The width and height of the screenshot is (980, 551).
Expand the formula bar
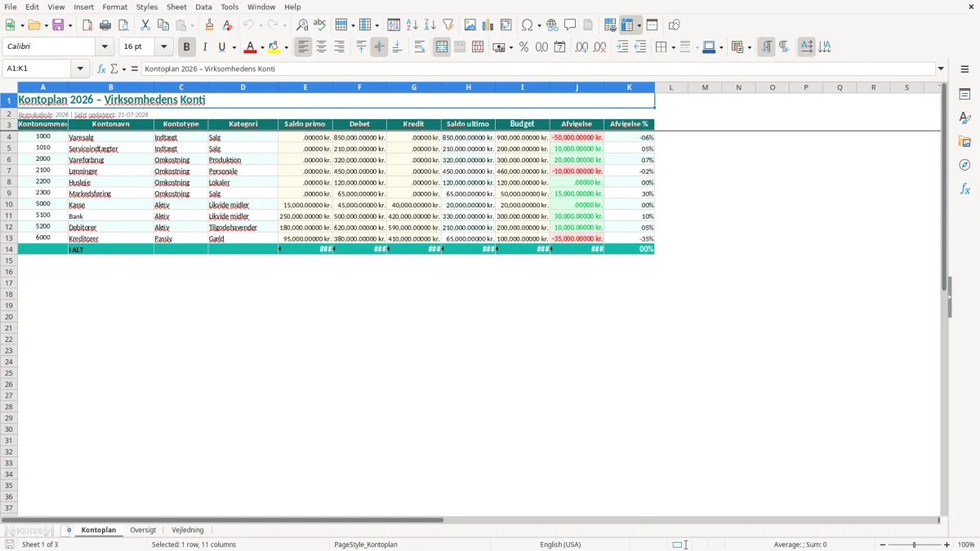[941, 69]
